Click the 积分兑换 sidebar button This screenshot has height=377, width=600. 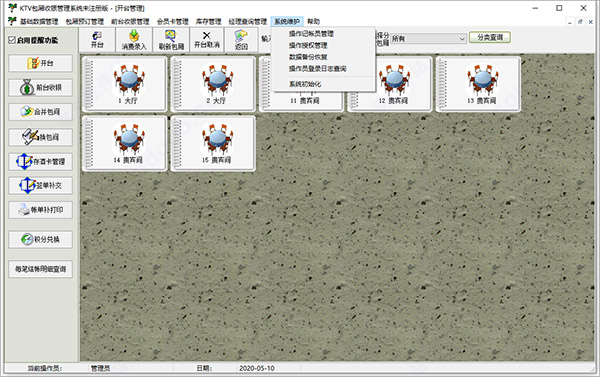click(41, 240)
